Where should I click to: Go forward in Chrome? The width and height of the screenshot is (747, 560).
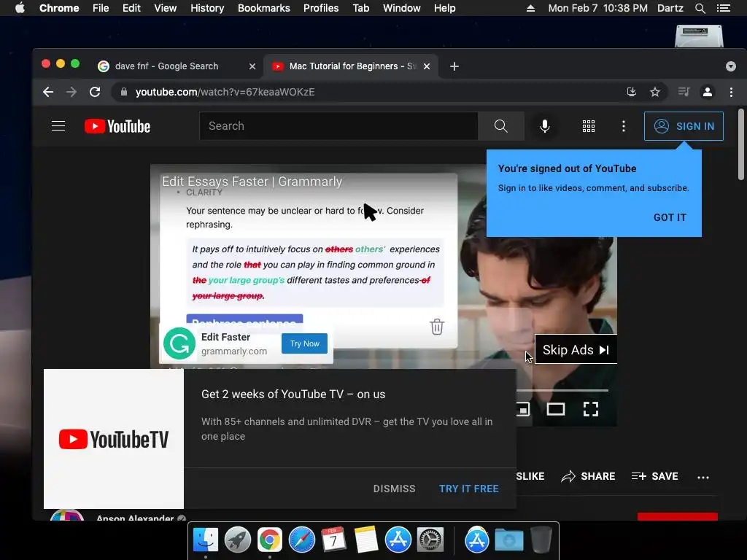coord(71,92)
